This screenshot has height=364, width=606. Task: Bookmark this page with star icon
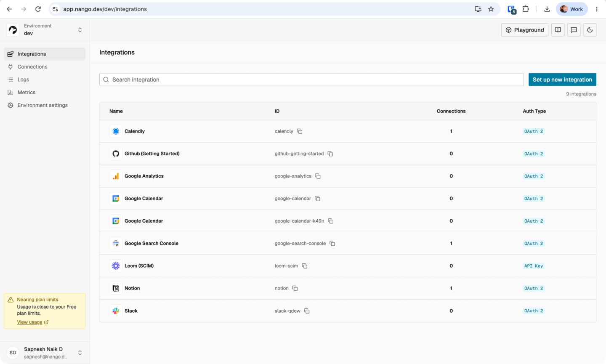pos(491,9)
